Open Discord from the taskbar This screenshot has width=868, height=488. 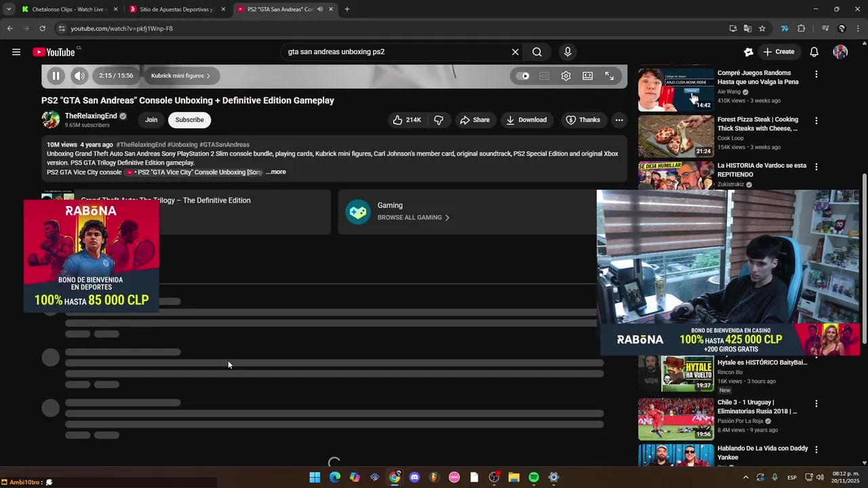pyautogui.click(x=414, y=478)
